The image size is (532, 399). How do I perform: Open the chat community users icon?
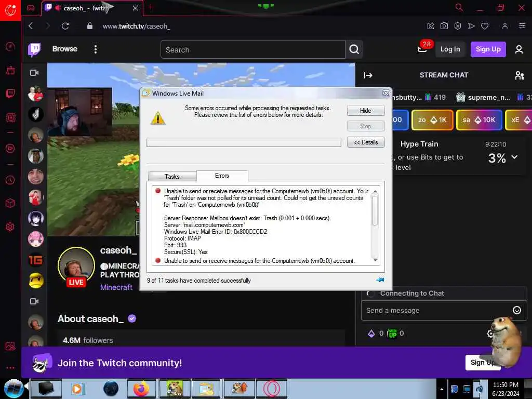pos(519,75)
